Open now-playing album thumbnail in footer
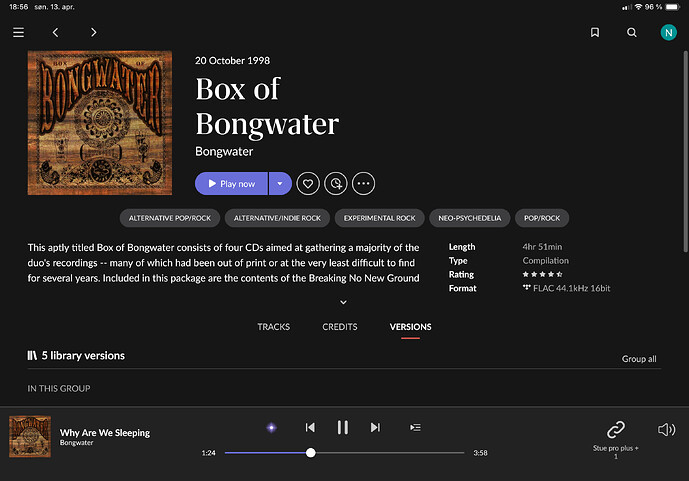Screen dimensions: 689x481 (30, 437)
